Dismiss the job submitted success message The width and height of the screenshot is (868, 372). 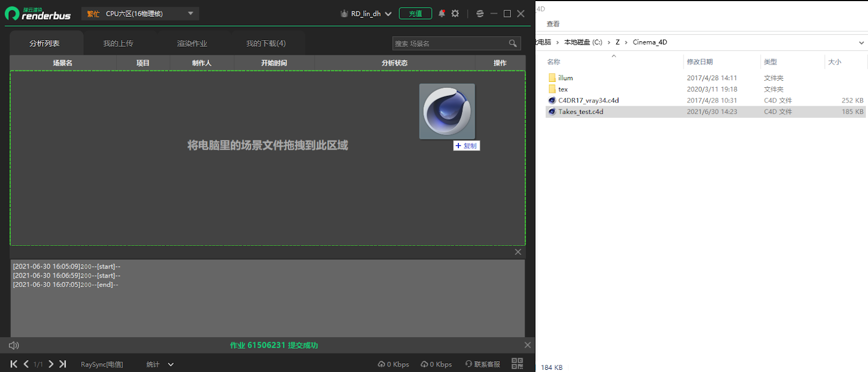[x=527, y=345]
